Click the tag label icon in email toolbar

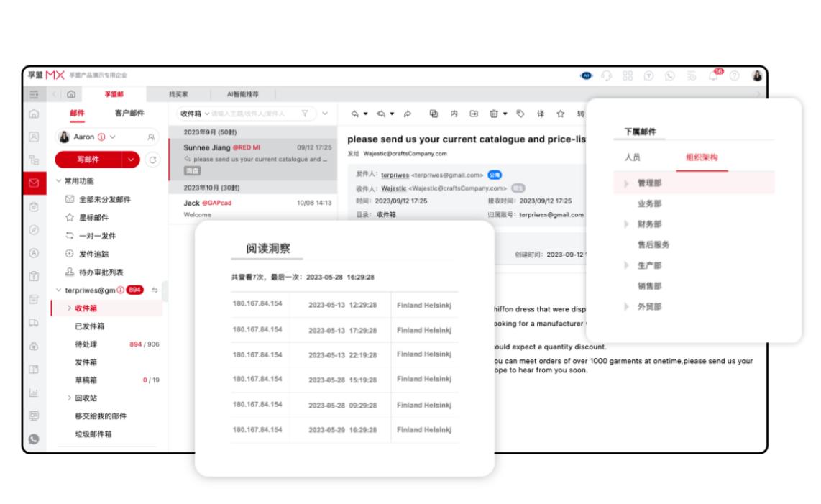tap(520, 114)
